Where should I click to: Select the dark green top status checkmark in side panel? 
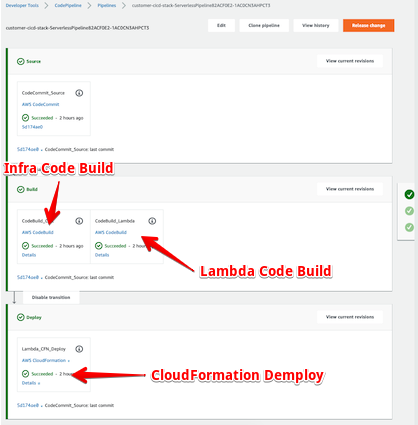[x=409, y=194]
